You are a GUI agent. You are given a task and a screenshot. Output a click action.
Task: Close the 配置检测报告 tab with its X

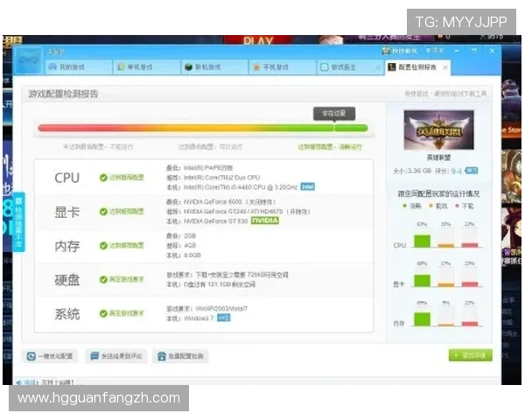[445, 67]
